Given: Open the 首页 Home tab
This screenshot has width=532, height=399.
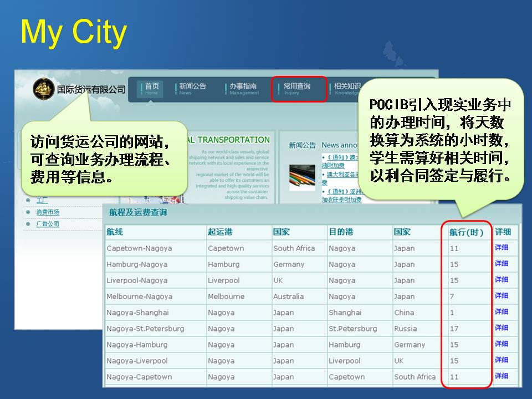Looking at the screenshot, I should [x=151, y=89].
